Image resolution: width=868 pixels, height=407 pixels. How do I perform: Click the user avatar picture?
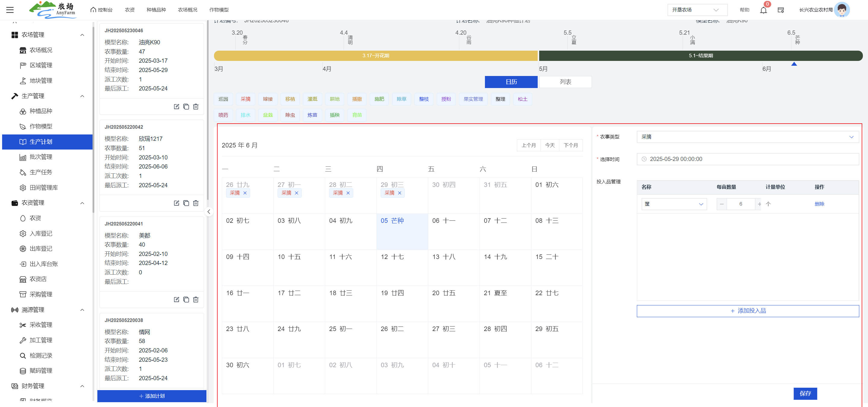841,10
